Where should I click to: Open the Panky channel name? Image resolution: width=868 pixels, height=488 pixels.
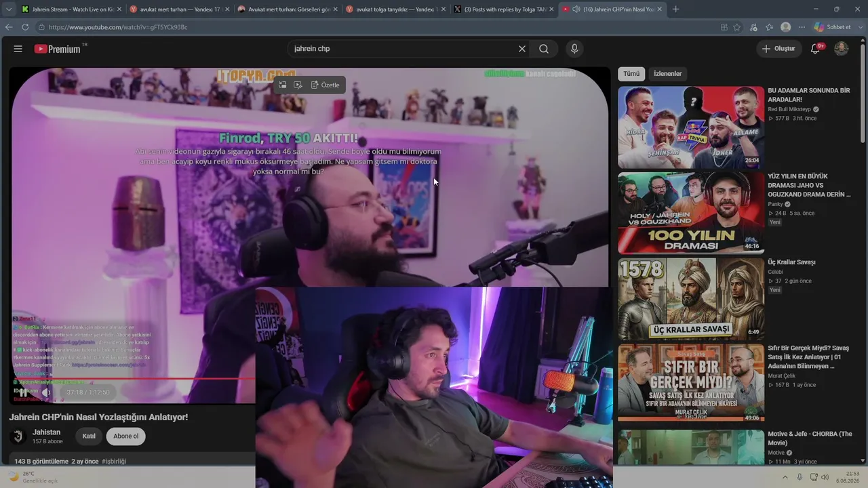tap(775, 204)
